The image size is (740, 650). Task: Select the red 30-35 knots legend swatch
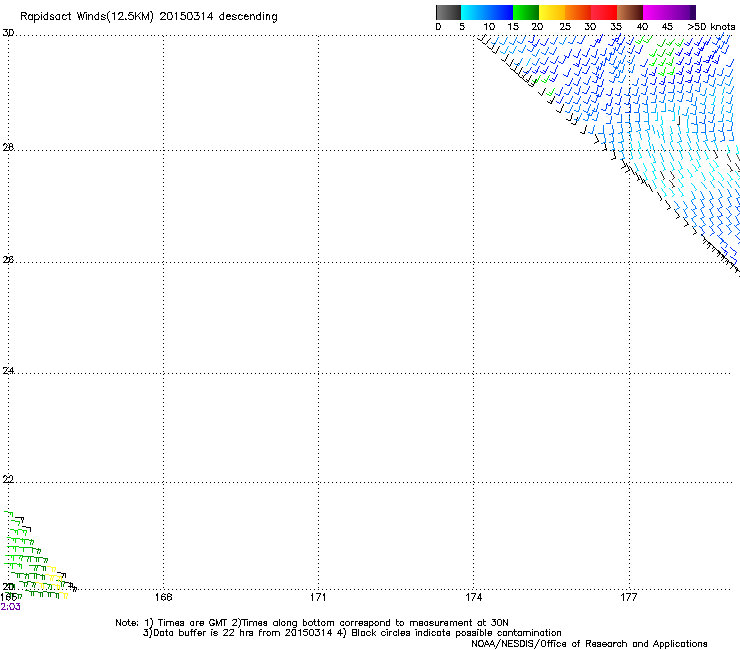[x=604, y=12]
